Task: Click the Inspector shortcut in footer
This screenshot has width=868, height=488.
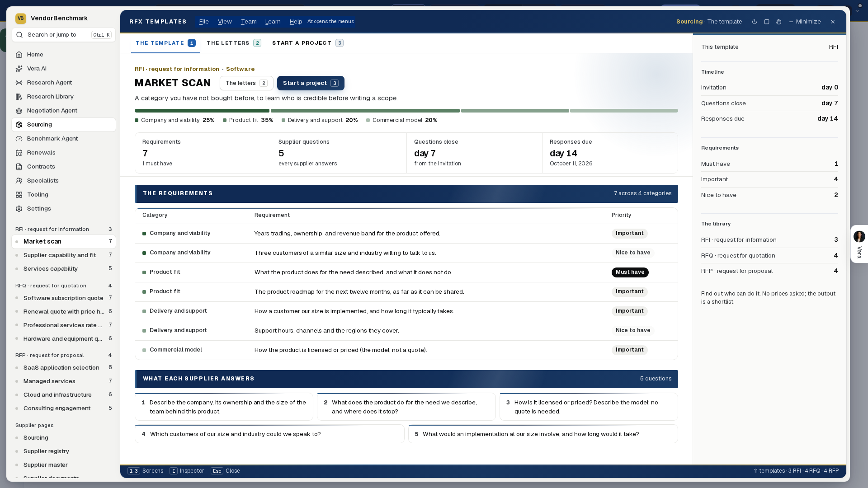Action: point(187,471)
